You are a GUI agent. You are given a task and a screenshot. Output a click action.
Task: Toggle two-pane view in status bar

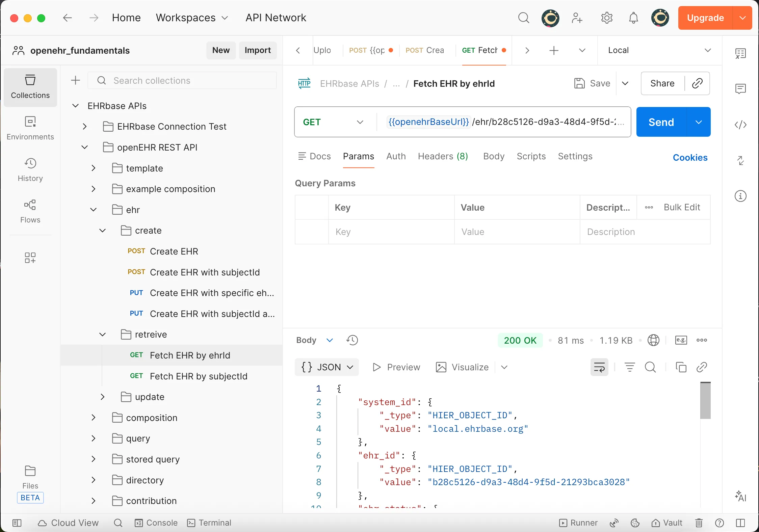coord(740,523)
